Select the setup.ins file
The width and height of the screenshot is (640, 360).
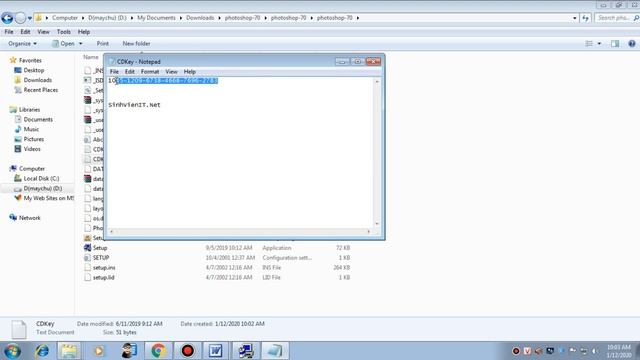(100, 268)
